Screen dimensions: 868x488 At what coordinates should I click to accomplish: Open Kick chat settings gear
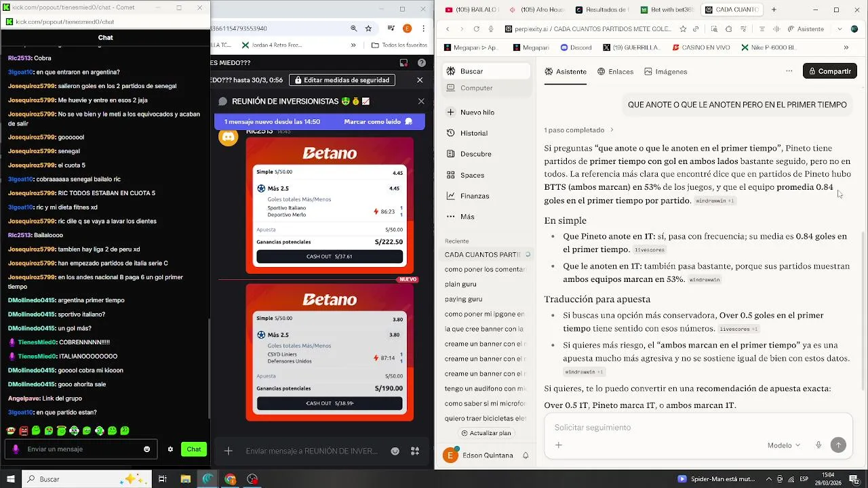point(170,449)
